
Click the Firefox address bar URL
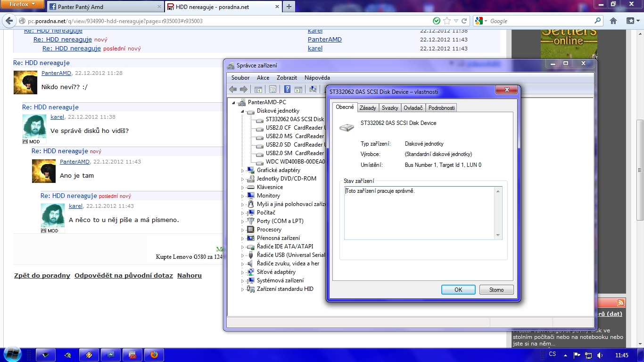[x=115, y=21]
